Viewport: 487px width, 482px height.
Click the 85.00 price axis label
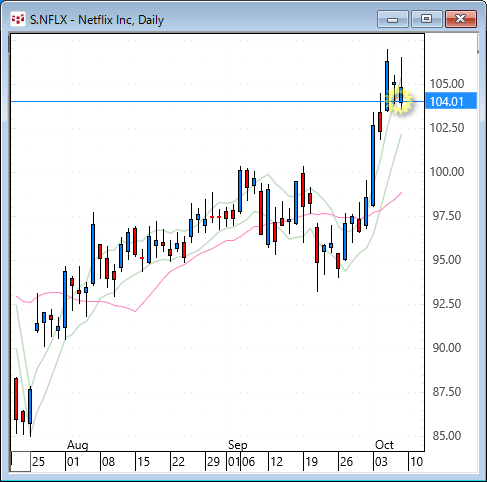(x=447, y=436)
